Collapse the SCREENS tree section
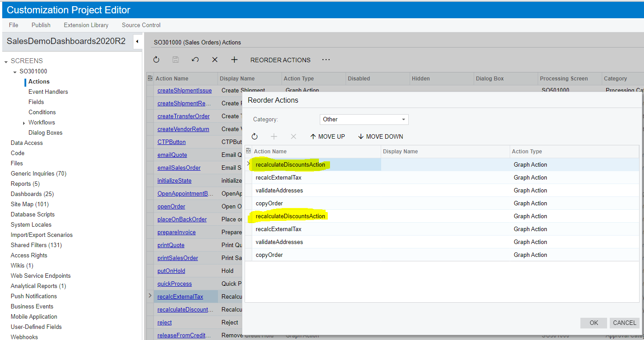This screenshot has width=644, height=340. [6, 61]
